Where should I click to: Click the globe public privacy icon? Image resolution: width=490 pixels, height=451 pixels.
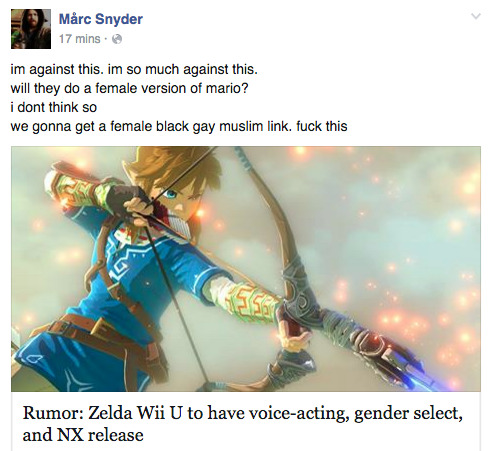tap(117, 39)
